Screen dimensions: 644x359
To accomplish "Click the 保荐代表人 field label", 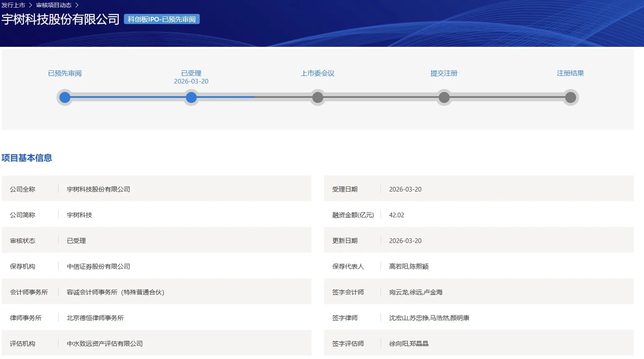I will pos(348,267).
